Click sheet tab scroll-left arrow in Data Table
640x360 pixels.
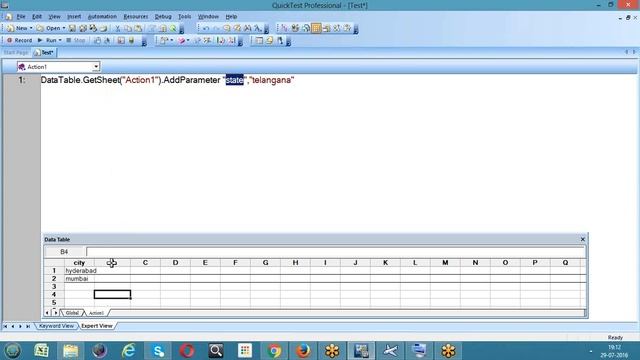click(47, 313)
